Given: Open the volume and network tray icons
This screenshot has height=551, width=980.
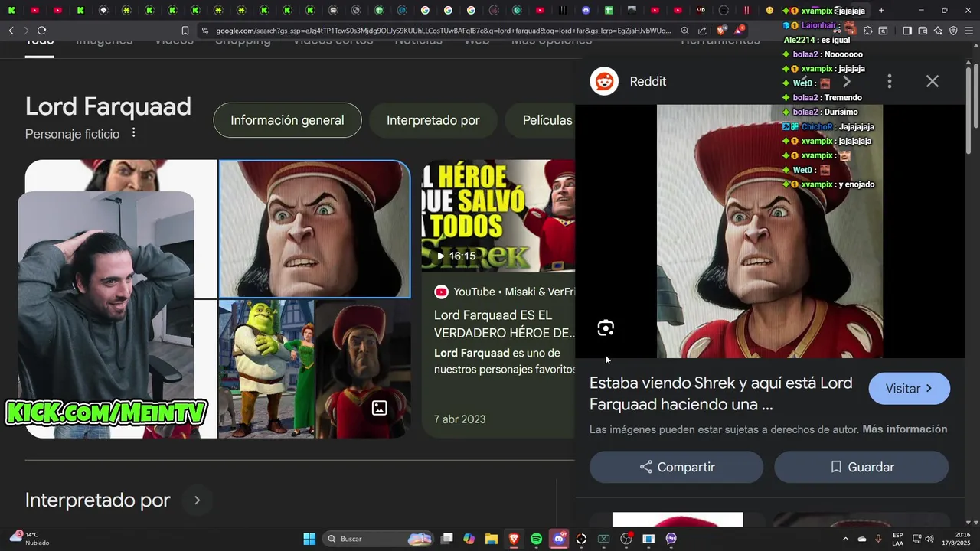Looking at the screenshot, I should point(925,539).
